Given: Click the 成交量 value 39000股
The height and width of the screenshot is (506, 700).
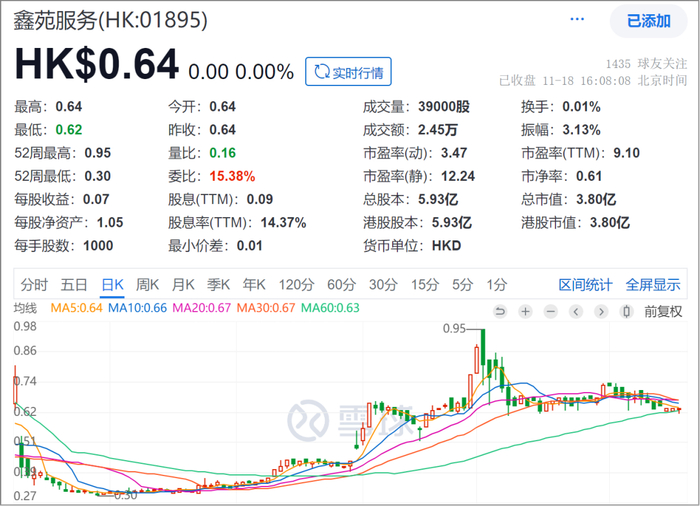Looking at the screenshot, I should (x=444, y=106).
